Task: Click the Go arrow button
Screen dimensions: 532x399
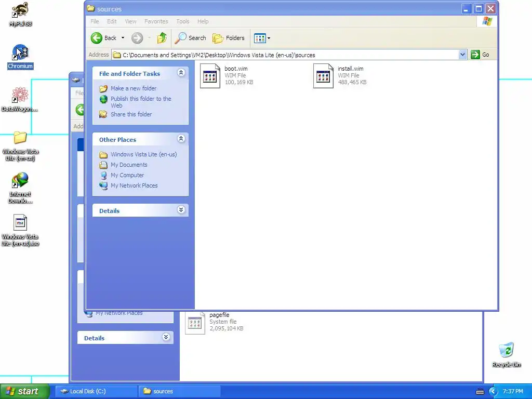Action: (475, 55)
